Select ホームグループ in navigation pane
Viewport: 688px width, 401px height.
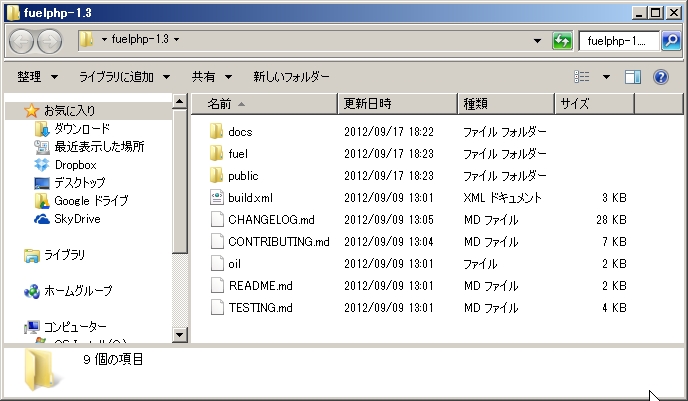[x=78, y=290]
